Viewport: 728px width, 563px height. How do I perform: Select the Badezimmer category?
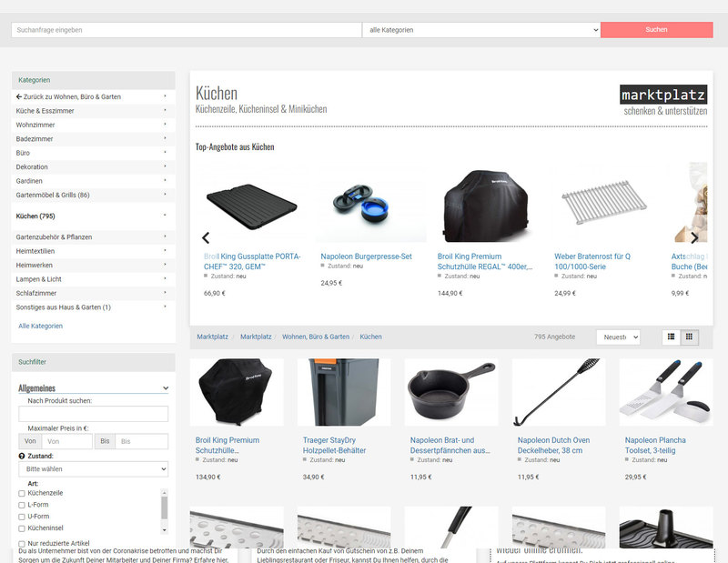point(35,139)
